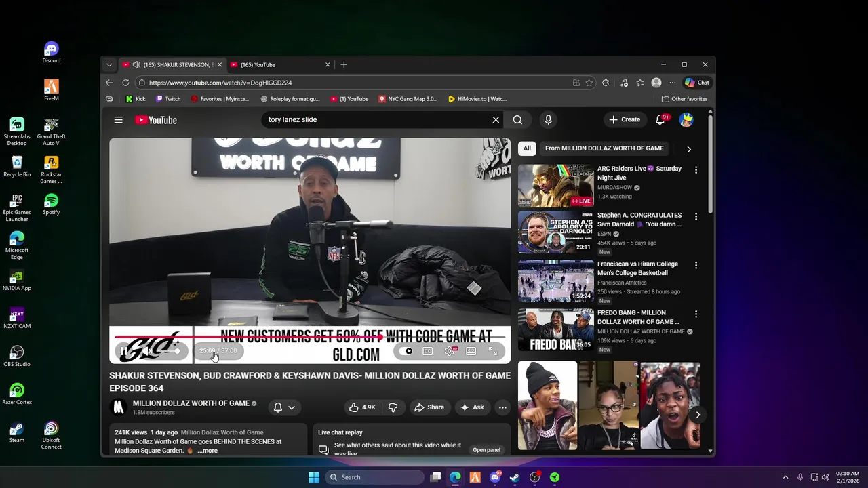
Task: Open YouTube notifications bell in header
Action: coord(660,120)
